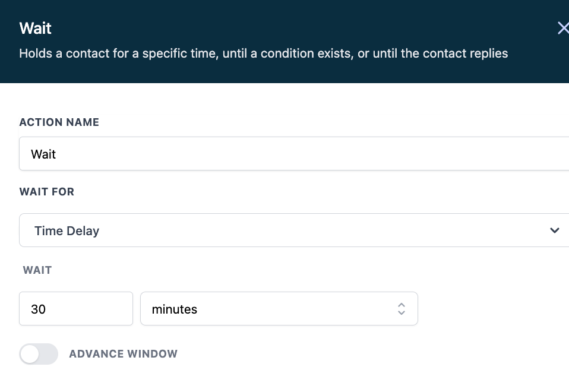The height and width of the screenshot is (392, 569).
Task: Open the minutes unit selector
Action: [x=279, y=309]
